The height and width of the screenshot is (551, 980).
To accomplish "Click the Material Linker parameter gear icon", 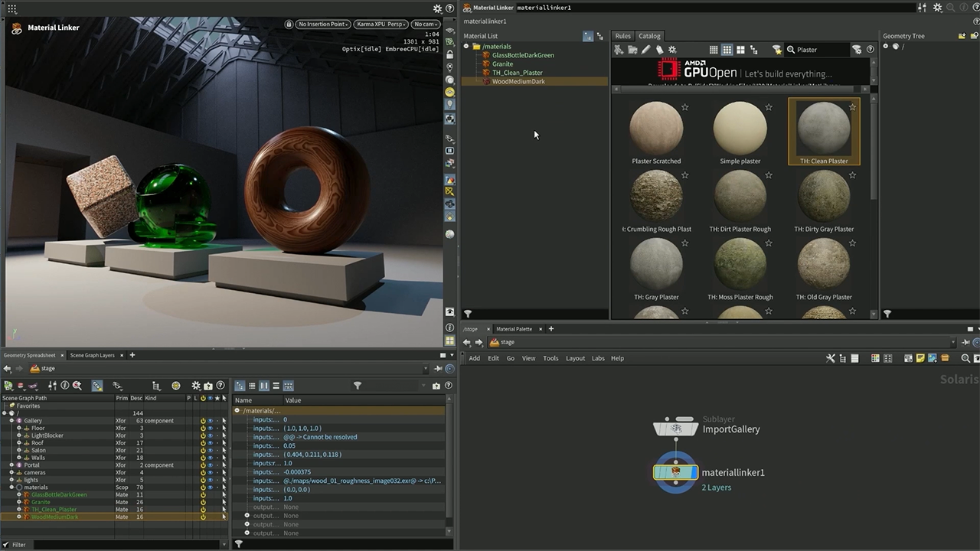I will click(937, 8).
